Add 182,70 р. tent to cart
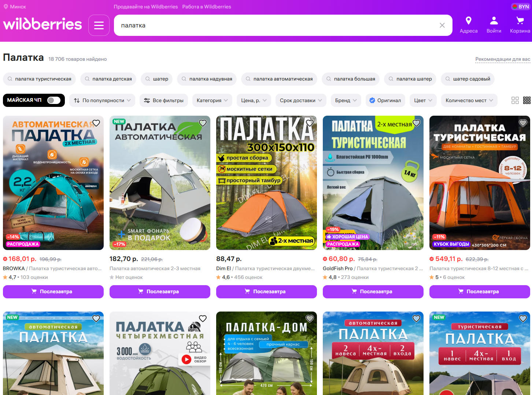The height and width of the screenshot is (395, 532). 160,292
